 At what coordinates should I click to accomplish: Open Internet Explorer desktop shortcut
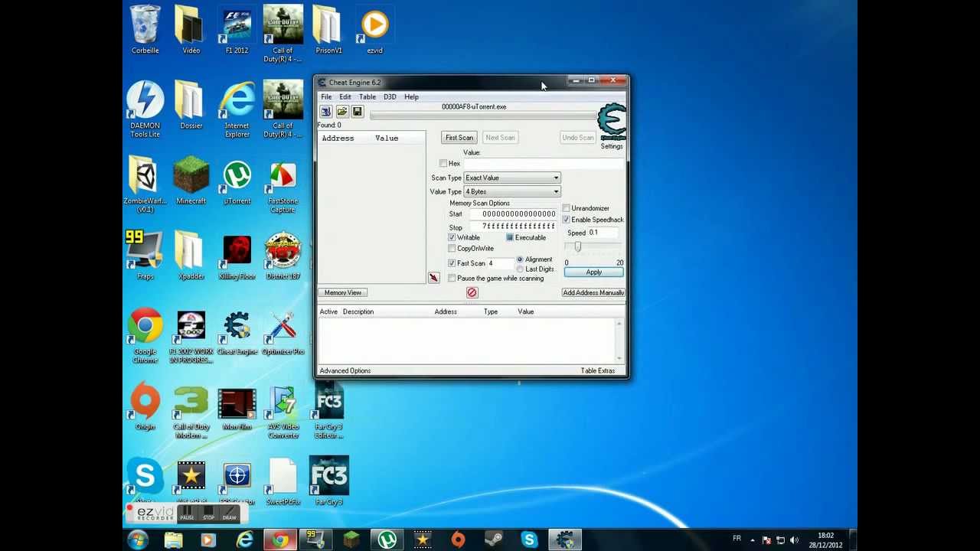click(x=237, y=109)
